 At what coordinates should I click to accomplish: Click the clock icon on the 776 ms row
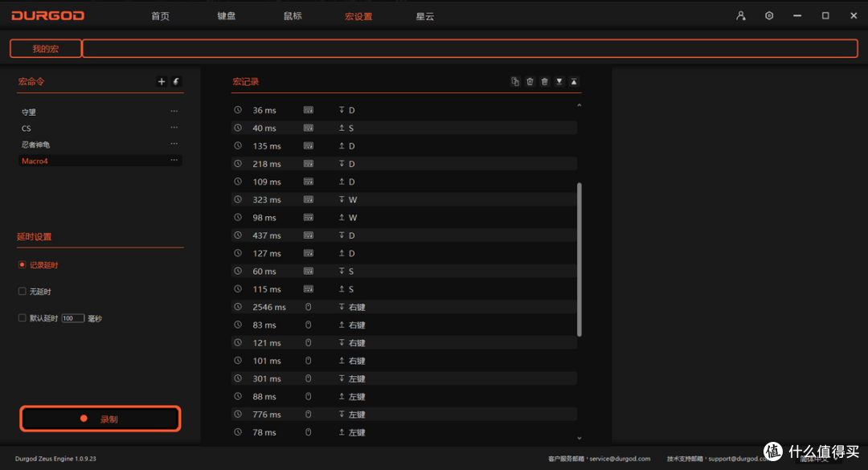tap(237, 414)
